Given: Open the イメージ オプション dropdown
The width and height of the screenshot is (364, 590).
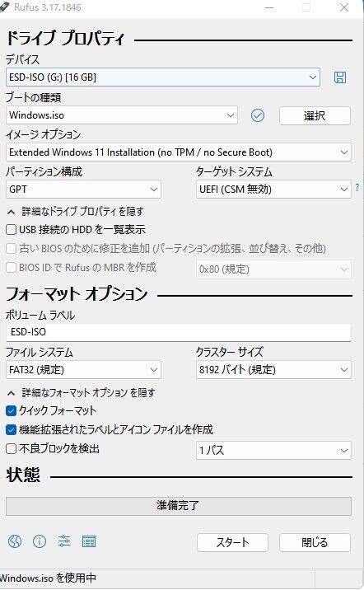Looking at the screenshot, I should (179, 152).
